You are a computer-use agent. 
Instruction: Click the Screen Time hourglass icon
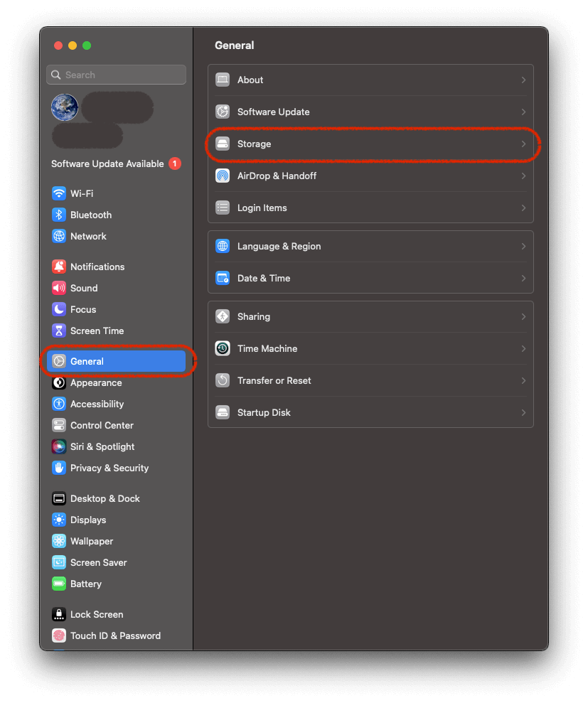click(x=59, y=331)
